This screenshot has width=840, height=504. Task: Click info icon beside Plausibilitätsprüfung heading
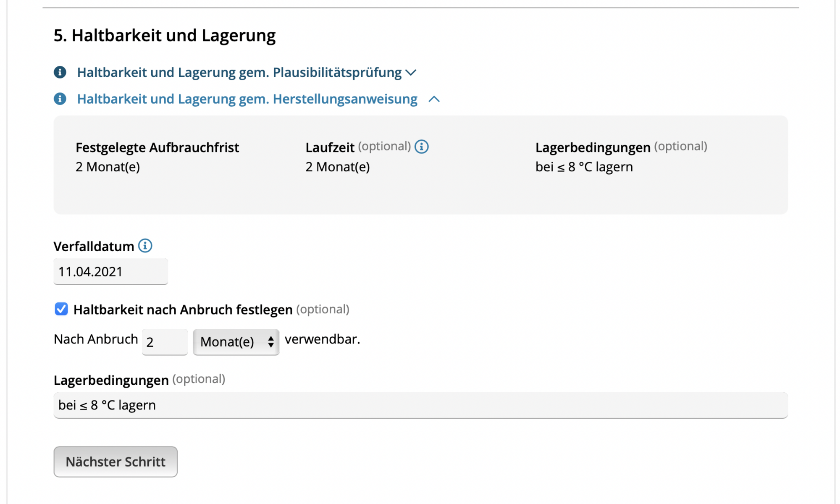60,72
